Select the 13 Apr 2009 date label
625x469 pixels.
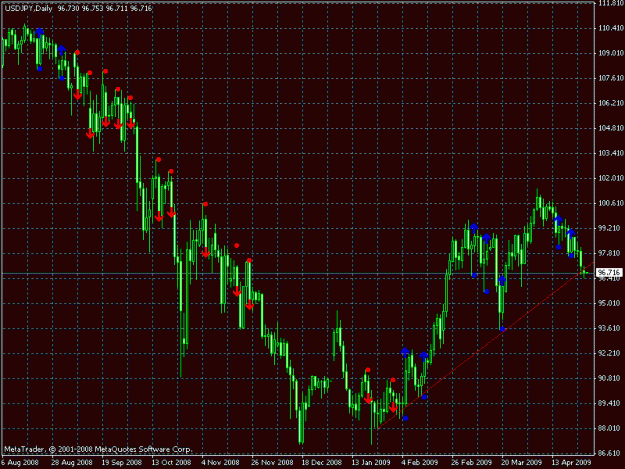[x=571, y=463]
